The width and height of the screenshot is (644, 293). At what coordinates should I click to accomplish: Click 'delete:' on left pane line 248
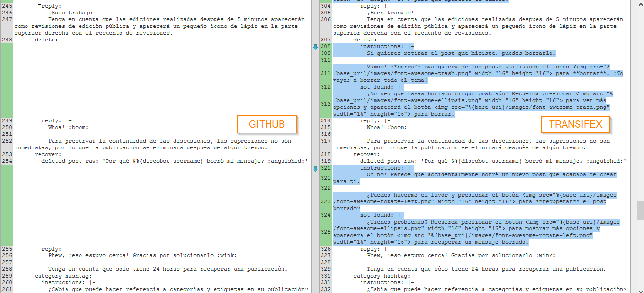(46, 40)
